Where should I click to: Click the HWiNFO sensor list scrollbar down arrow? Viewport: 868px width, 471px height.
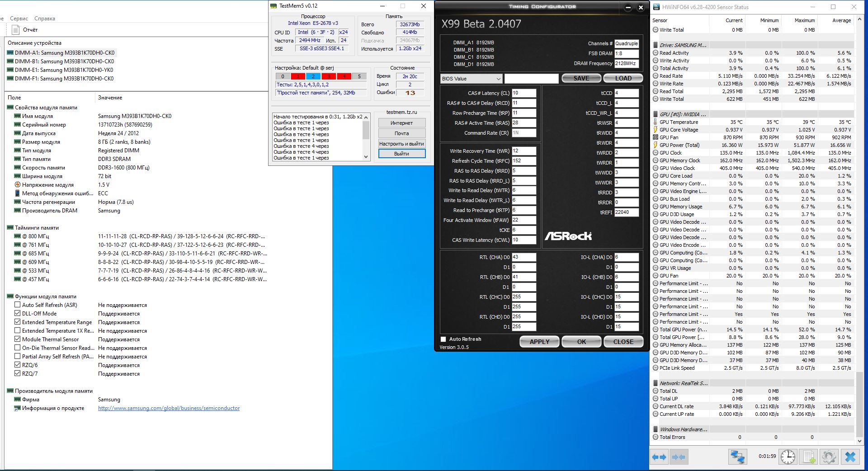point(859,441)
